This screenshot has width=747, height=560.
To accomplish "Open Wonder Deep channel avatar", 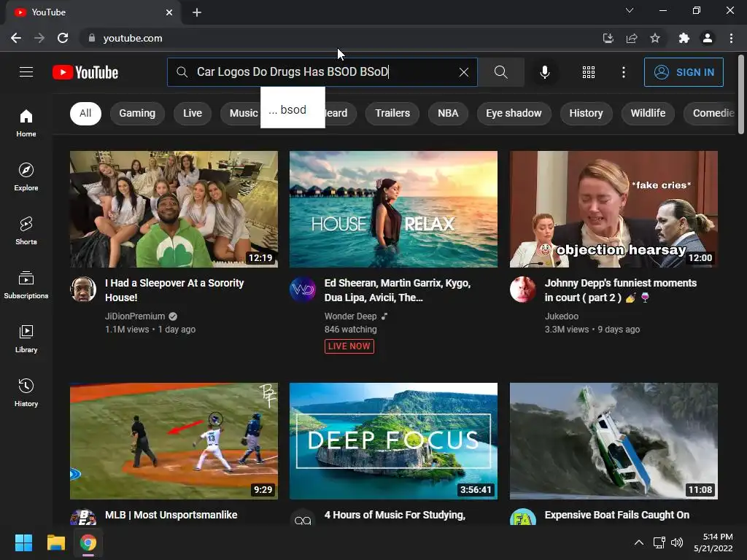I will pyautogui.click(x=303, y=289).
